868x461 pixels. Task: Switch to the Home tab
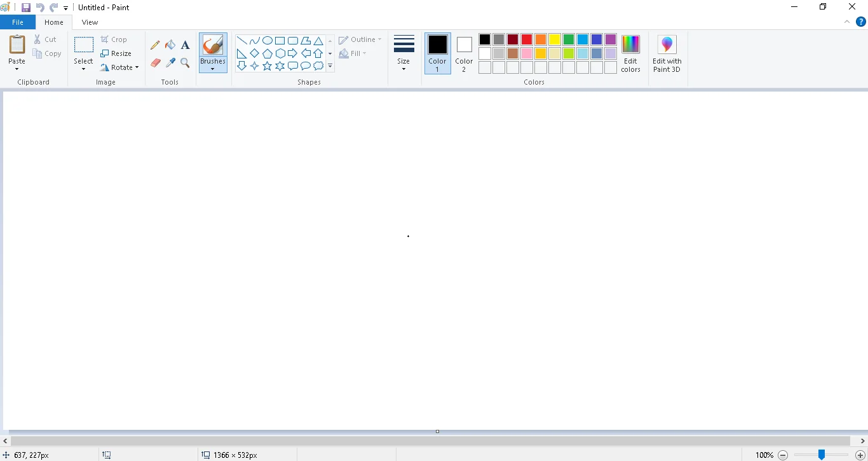point(54,22)
